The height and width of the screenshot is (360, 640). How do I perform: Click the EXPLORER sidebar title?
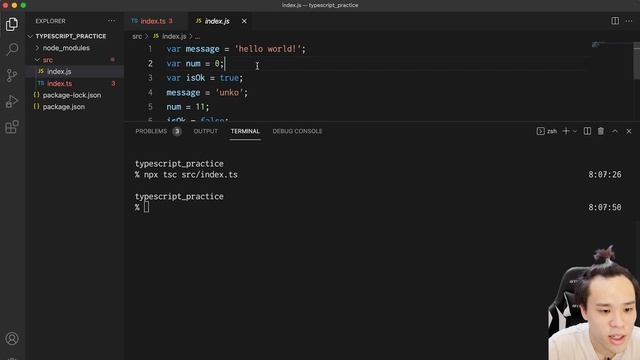pos(50,21)
